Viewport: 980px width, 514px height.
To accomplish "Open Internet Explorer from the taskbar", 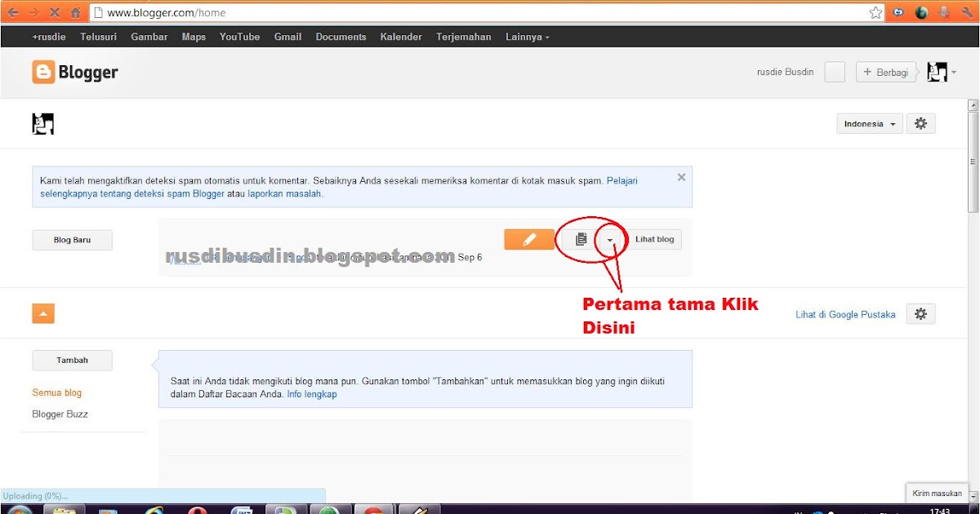I will 154,510.
